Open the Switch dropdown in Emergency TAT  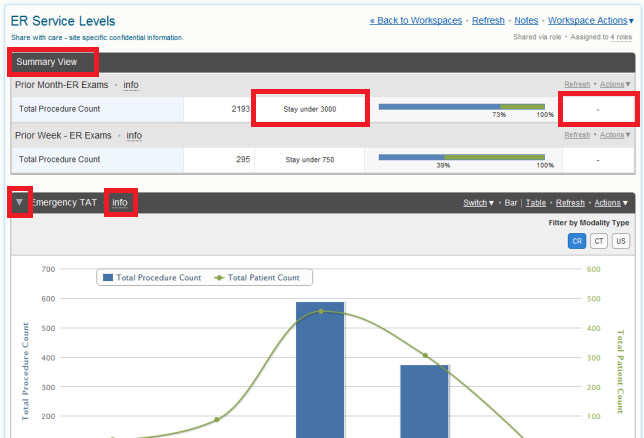[478, 203]
